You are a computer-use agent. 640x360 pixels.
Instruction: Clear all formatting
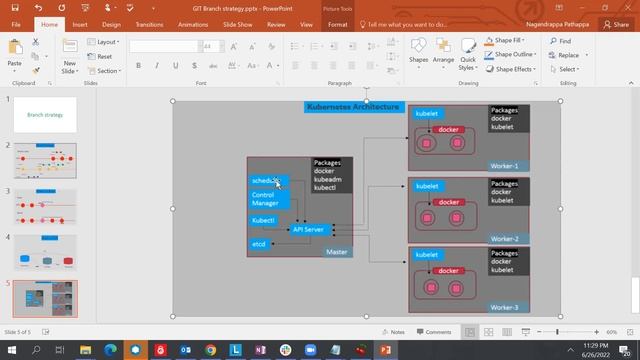271,47
